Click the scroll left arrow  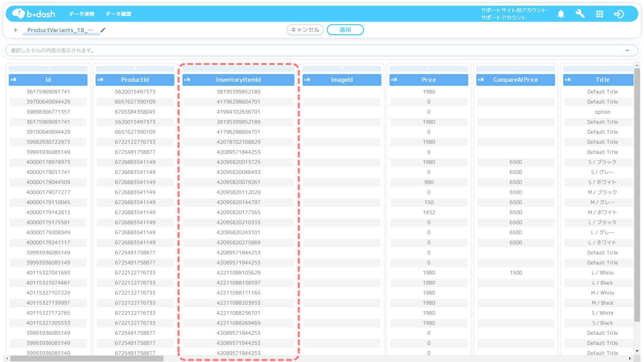tap(7, 359)
